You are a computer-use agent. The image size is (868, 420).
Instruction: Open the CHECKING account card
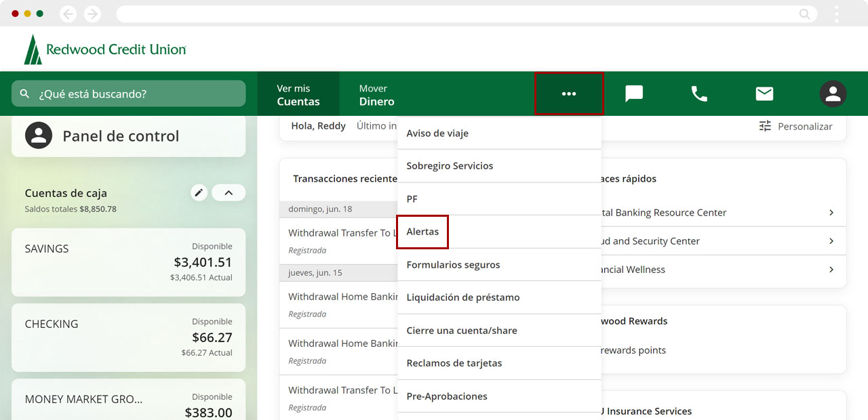[128, 337]
